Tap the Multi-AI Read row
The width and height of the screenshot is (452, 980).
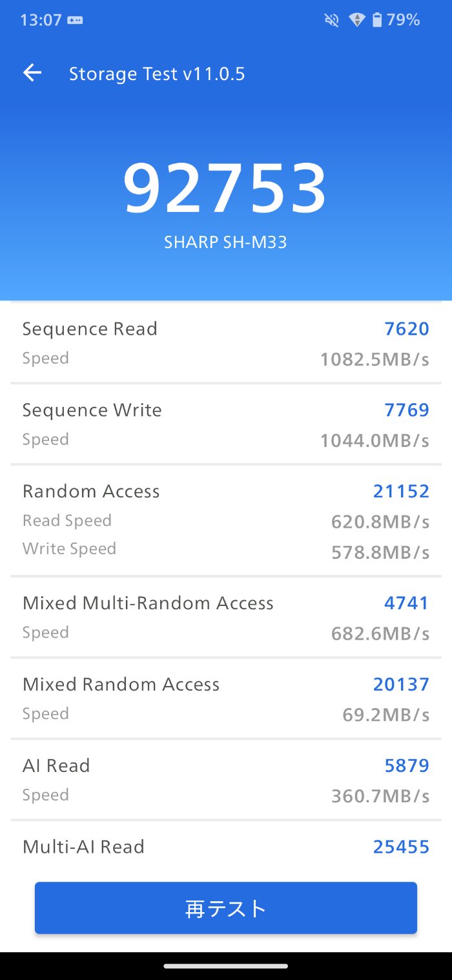(225, 847)
